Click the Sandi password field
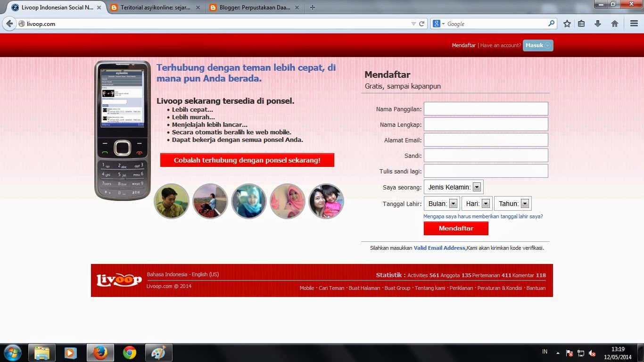644x362 pixels. coord(486,155)
